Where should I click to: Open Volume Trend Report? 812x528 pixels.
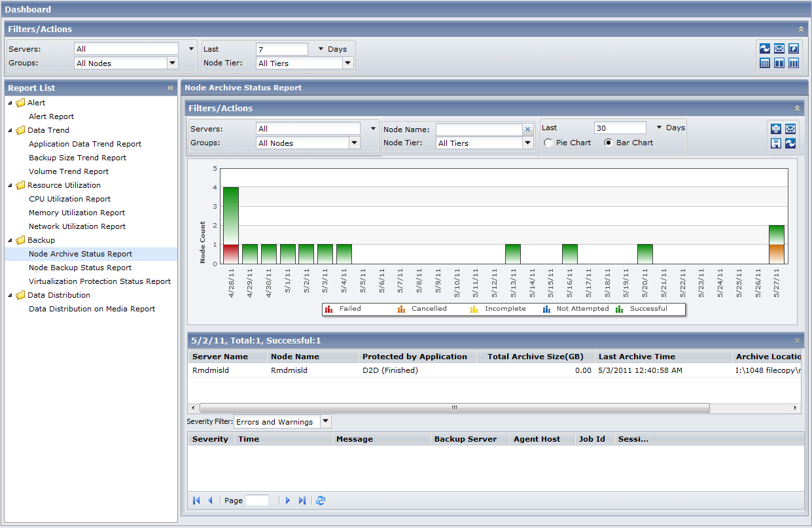pyautogui.click(x=69, y=171)
